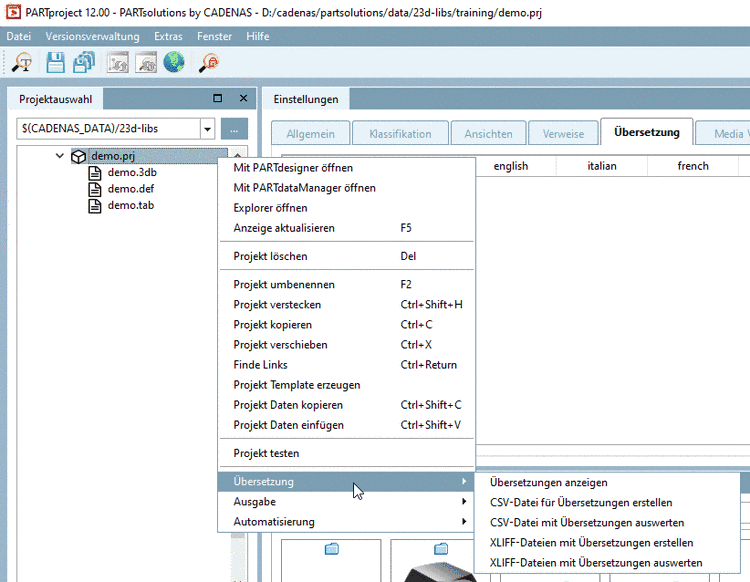Image resolution: width=750 pixels, height=582 pixels.
Task: Expand the Automatisierung submenu
Action: point(346,522)
